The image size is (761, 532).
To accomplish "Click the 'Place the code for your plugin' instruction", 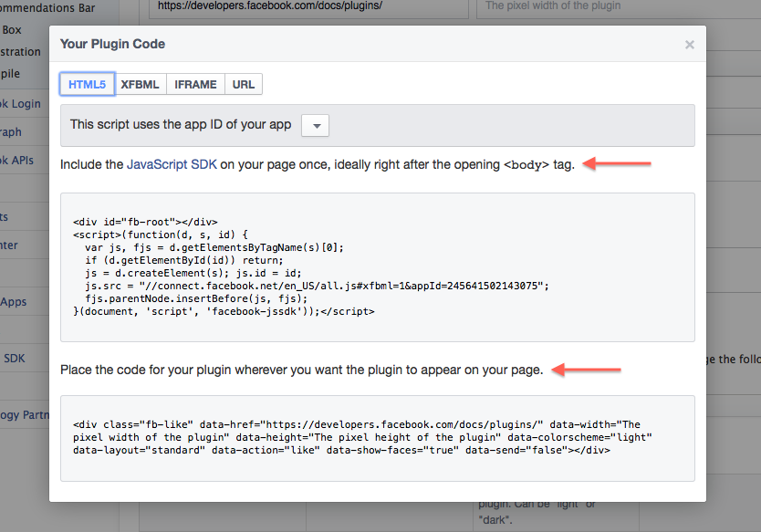I will pos(301,370).
